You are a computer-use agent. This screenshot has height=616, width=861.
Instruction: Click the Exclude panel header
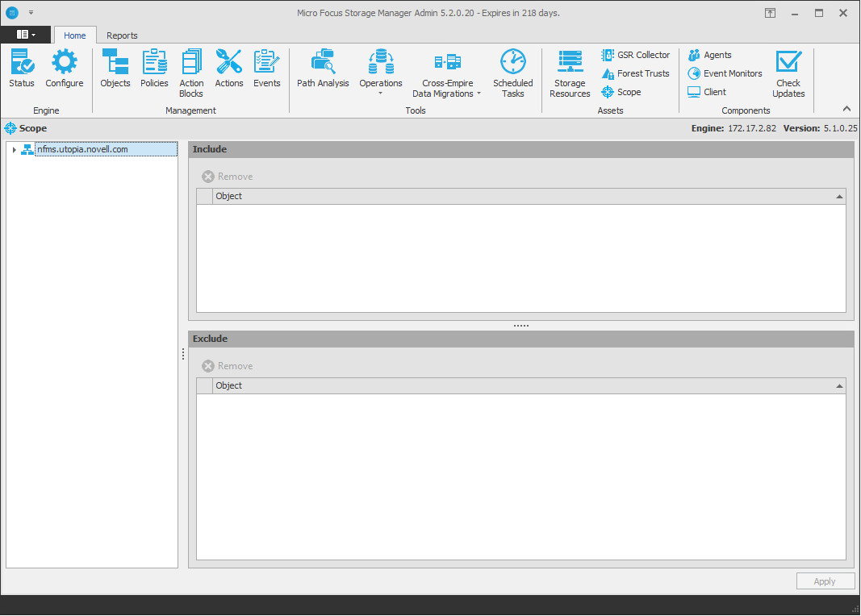coord(521,339)
